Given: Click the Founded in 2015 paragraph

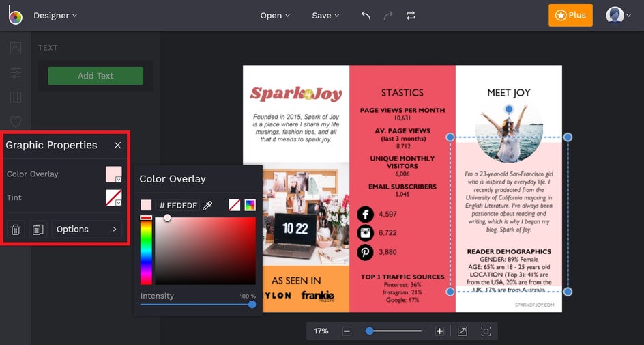Looking at the screenshot, I should (x=295, y=128).
